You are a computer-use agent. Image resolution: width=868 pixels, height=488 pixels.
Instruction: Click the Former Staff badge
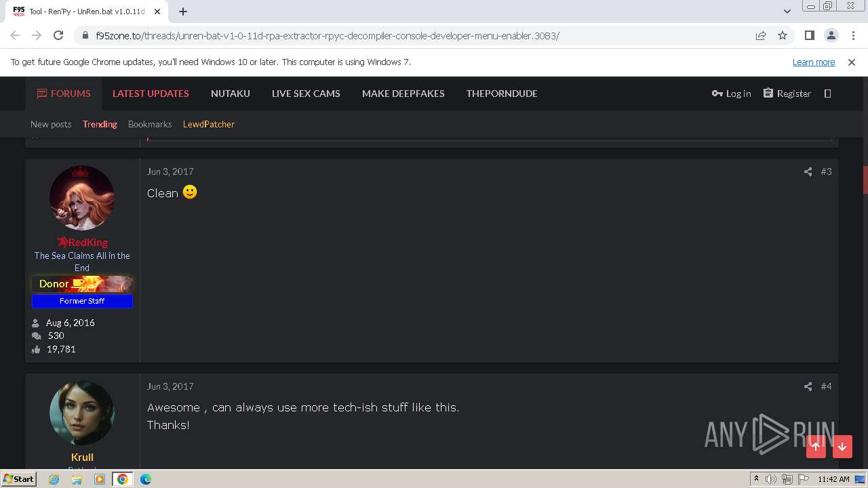point(82,301)
